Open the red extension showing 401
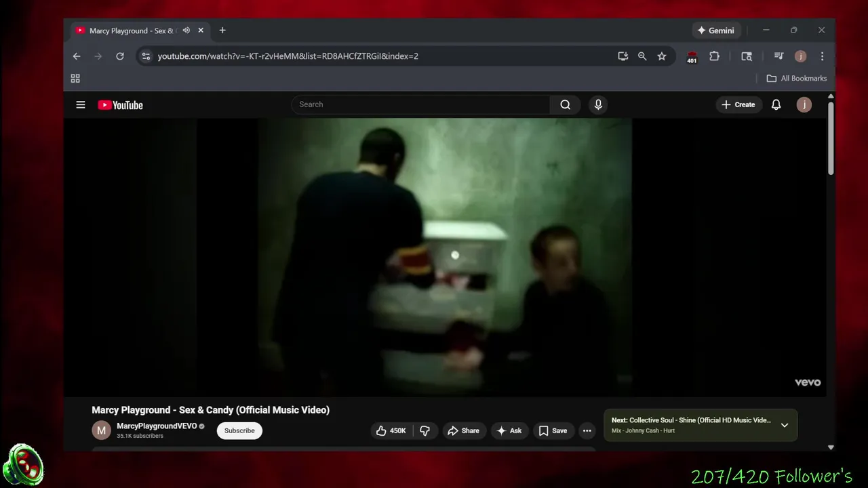Image resolution: width=868 pixels, height=488 pixels. pos(692,57)
